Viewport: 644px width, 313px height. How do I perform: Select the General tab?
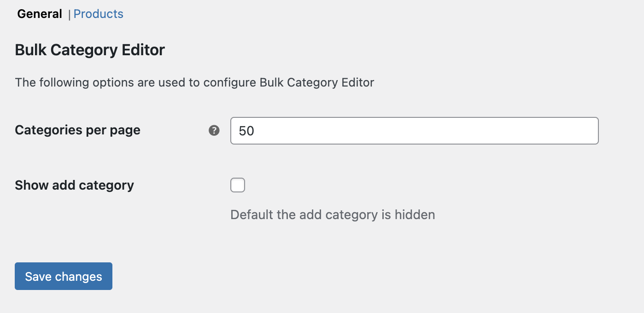[x=40, y=14]
